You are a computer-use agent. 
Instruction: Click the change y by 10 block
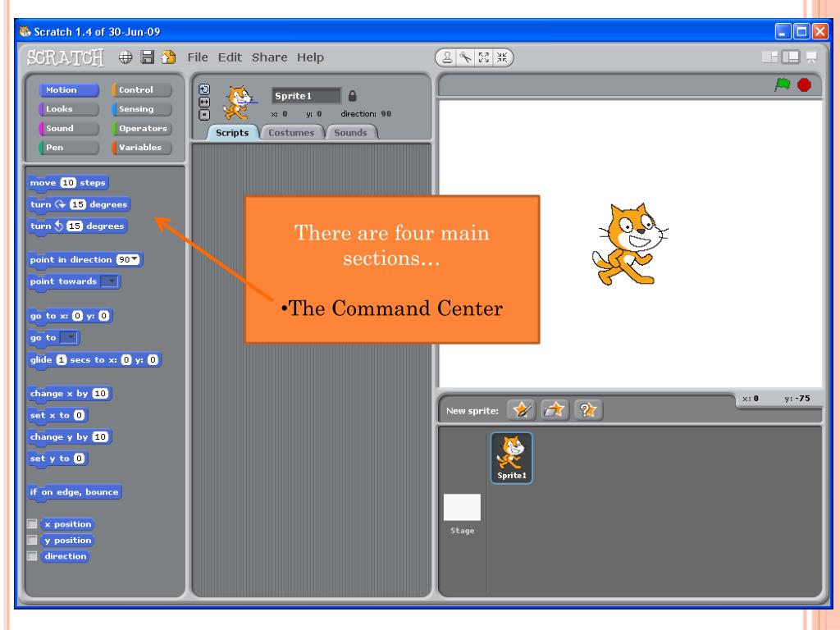(x=69, y=436)
